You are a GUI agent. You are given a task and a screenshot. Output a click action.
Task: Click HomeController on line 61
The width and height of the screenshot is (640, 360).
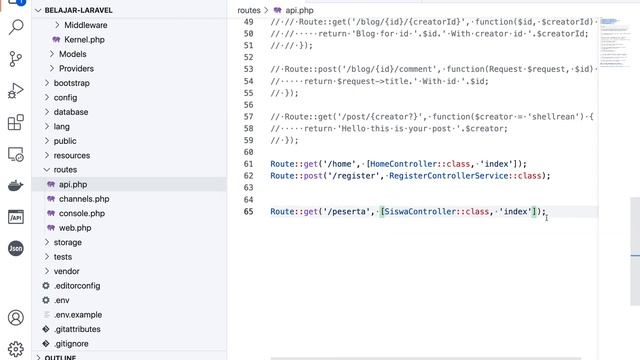pos(403,164)
